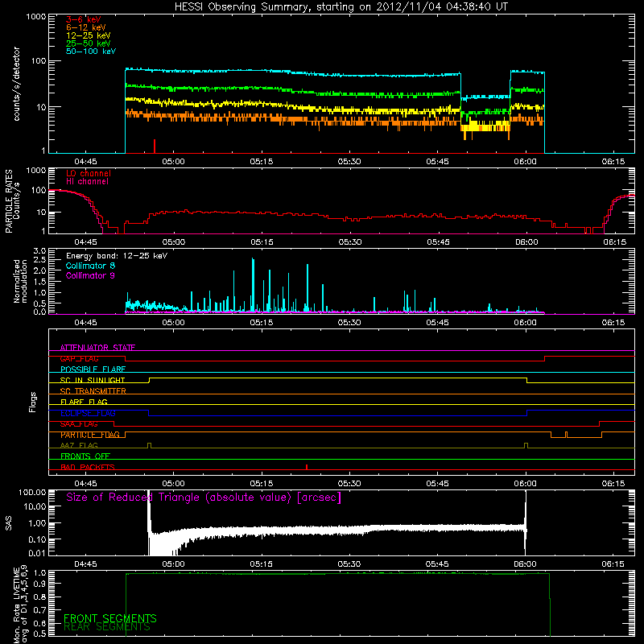
Task: Click the SAS axis label
Action: pyautogui.click(x=8, y=523)
